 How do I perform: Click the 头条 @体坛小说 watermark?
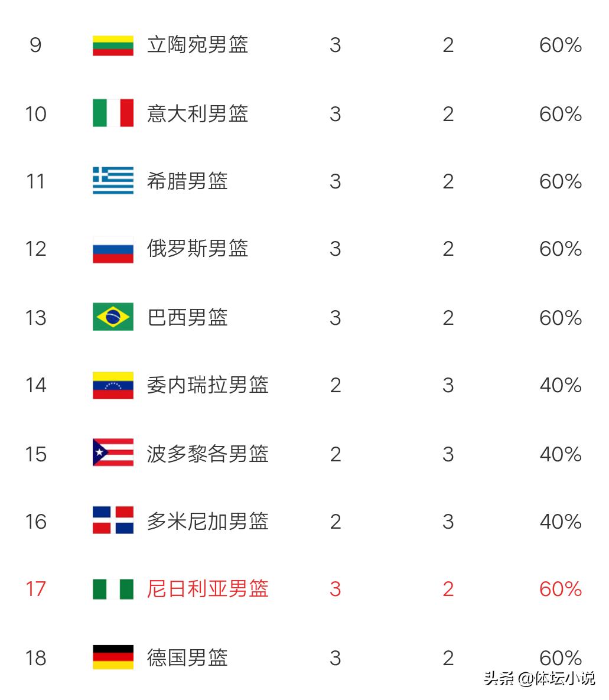pos(540,679)
